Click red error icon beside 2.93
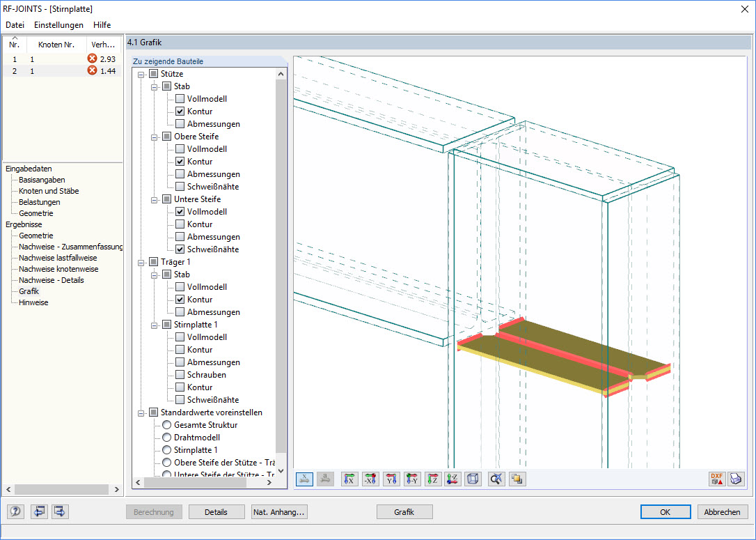756x540 pixels. (92, 59)
